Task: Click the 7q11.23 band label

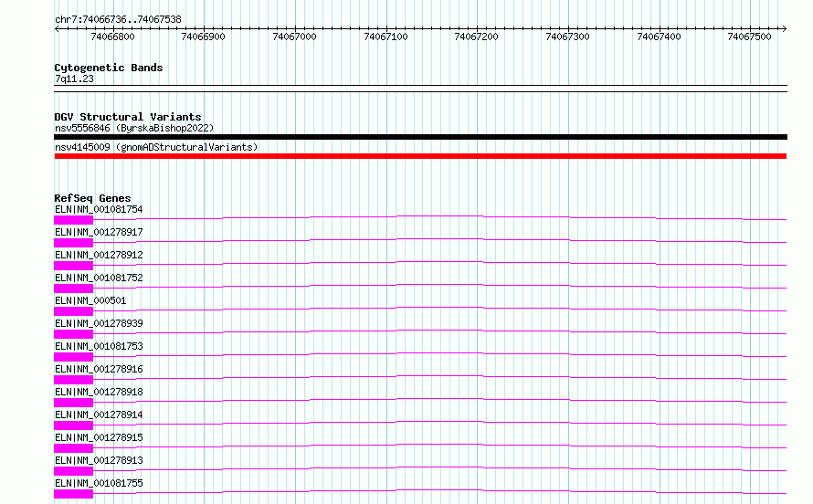Action: tap(74, 79)
